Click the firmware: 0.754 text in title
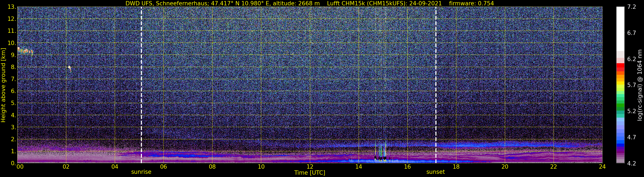Image resolution: width=644 pixels, height=177 pixels. click(472, 3)
